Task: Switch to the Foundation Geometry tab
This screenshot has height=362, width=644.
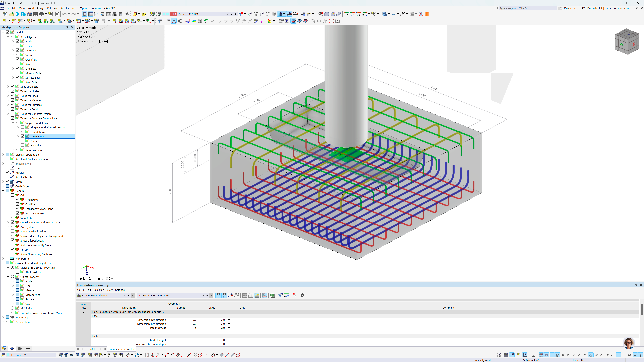Action: 121,349
